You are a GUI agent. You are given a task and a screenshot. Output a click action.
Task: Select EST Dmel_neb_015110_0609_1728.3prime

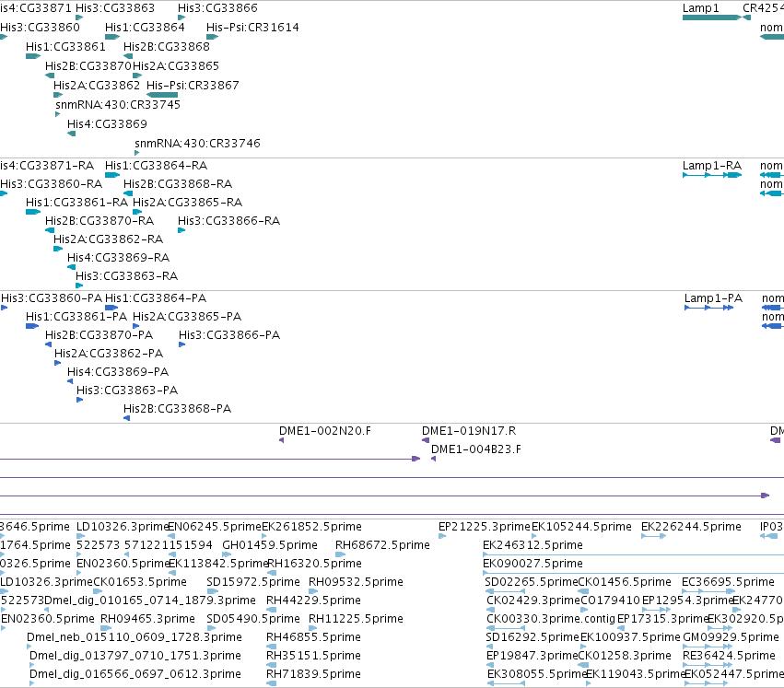coord(135,638)
